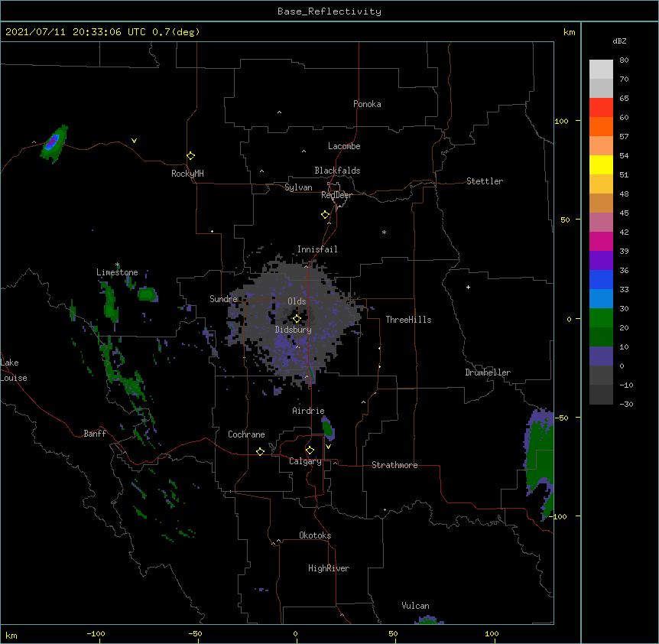This screenshot has height=644, width=659.
Task: Click the -50 km tick on the bottom axis
Action: point(198,641)
